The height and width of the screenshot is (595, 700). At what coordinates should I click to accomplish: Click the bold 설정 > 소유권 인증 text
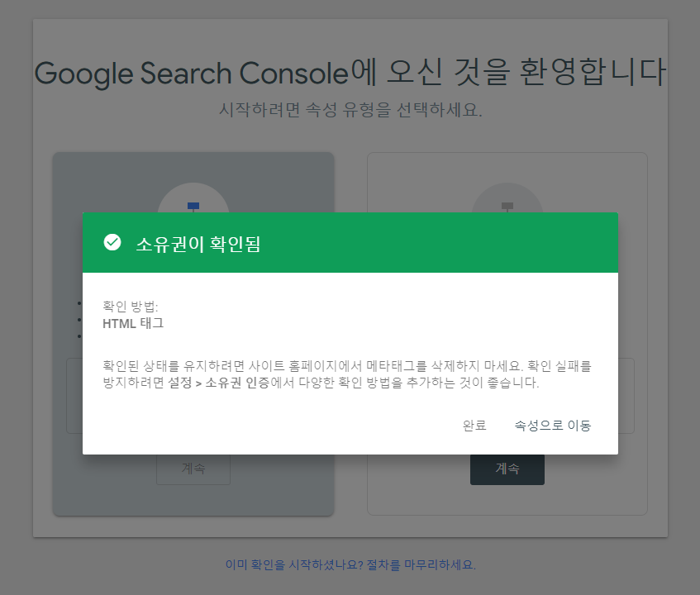coord(219,383)
